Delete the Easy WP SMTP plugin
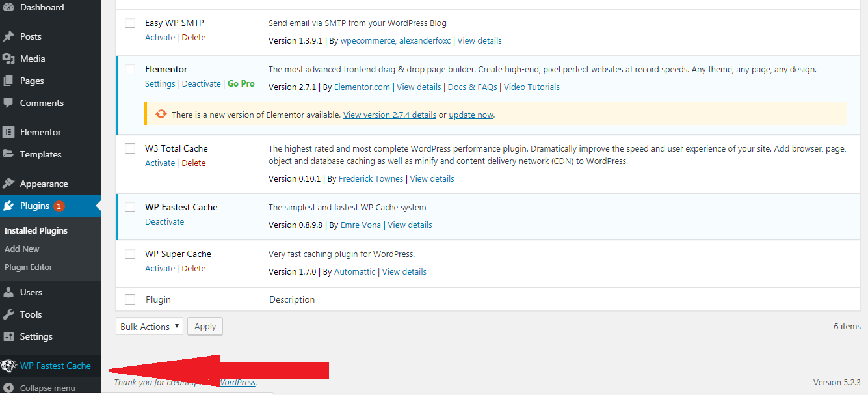Screen dimensions: 868x395 (x=194, y=37)
